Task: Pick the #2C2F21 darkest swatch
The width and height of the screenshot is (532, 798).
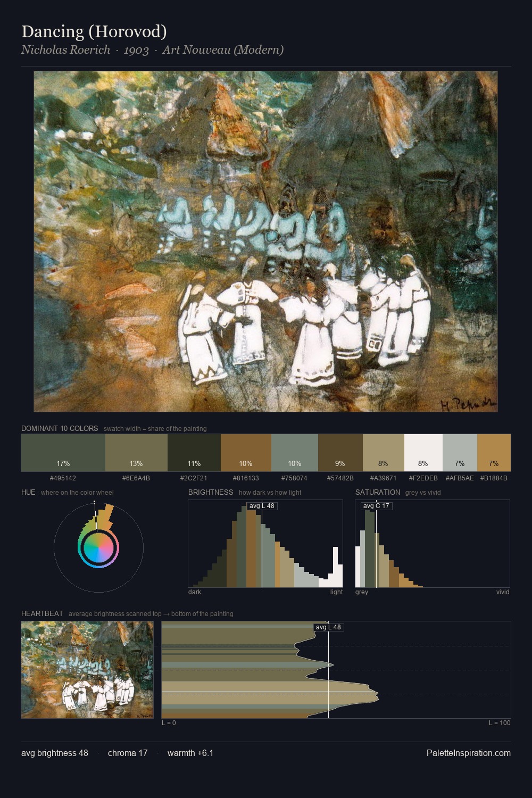Action: click(x=194, y=453)
